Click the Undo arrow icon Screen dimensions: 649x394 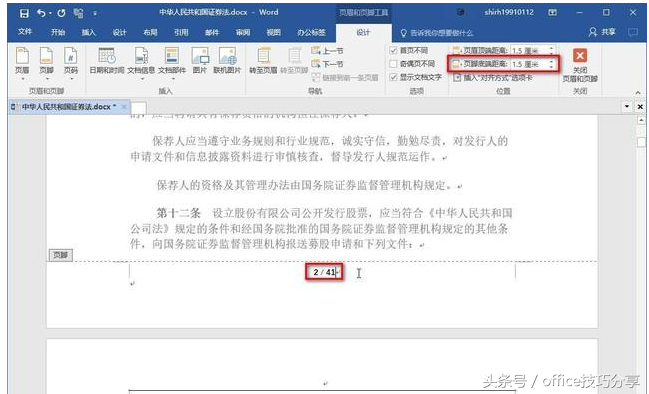click(x=41, y=13)
